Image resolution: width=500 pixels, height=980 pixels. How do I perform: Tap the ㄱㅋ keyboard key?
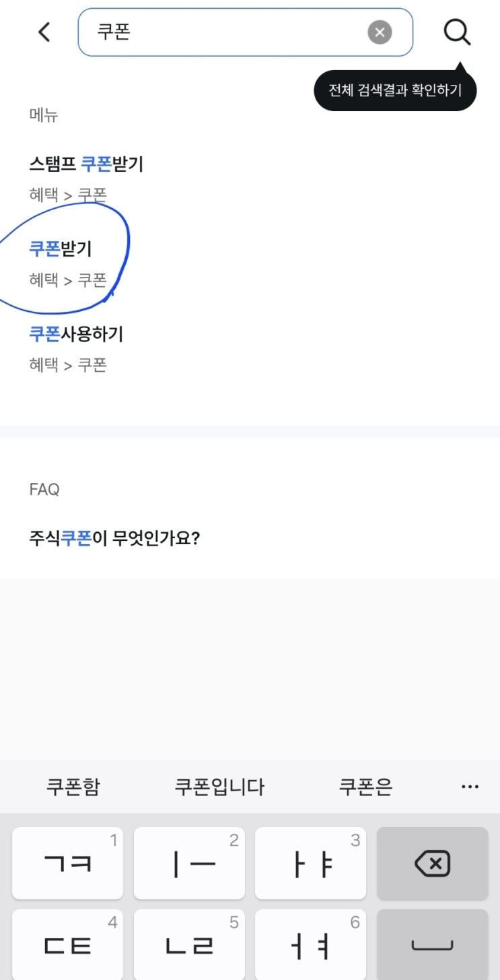click(68, 863)
